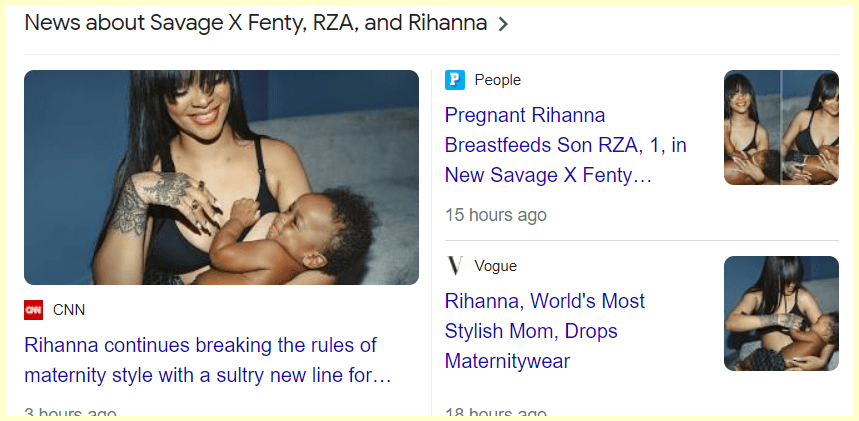Click horizontal divider line below news heading

click(430, 54)
